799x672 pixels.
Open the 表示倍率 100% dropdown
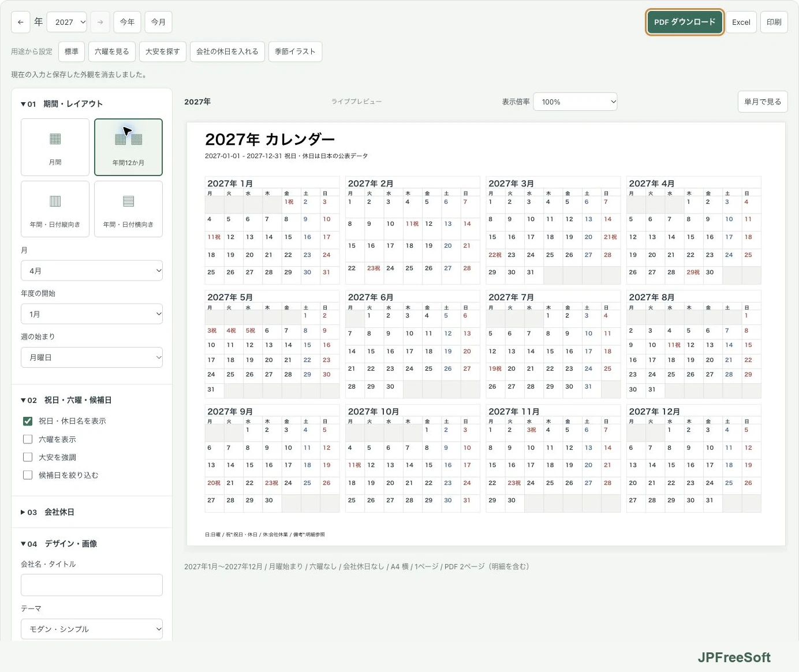click(576, 102)
